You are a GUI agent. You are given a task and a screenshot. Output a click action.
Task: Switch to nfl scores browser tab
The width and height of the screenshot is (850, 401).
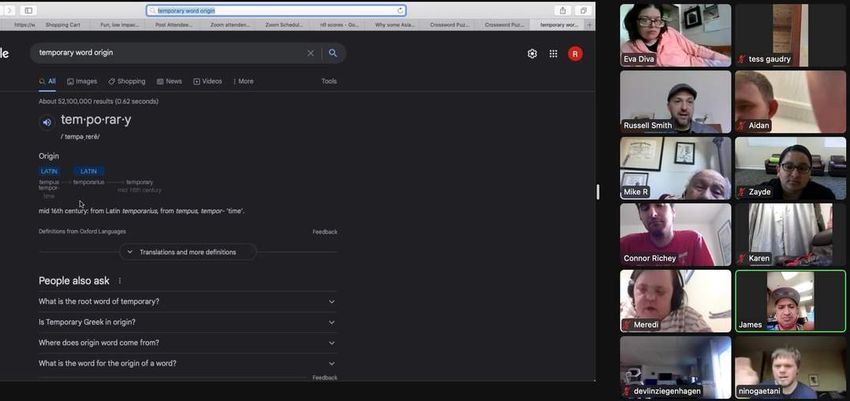click(x=339, y=25)
